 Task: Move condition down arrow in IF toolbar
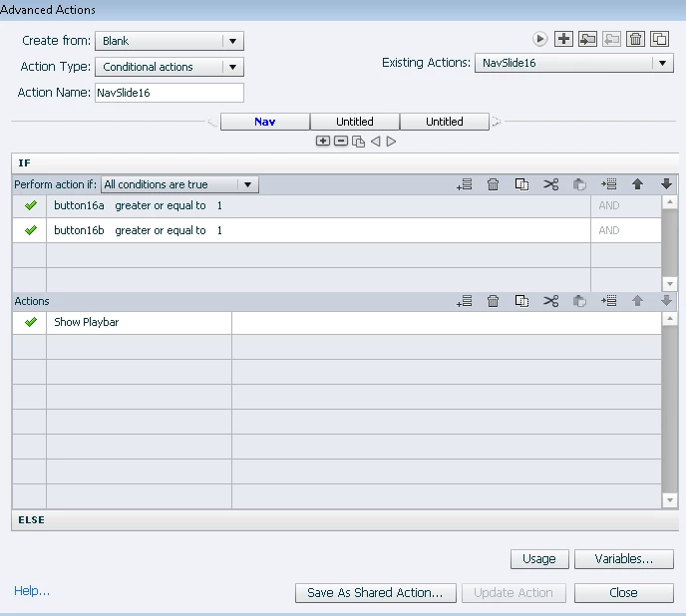click(666, 184)
